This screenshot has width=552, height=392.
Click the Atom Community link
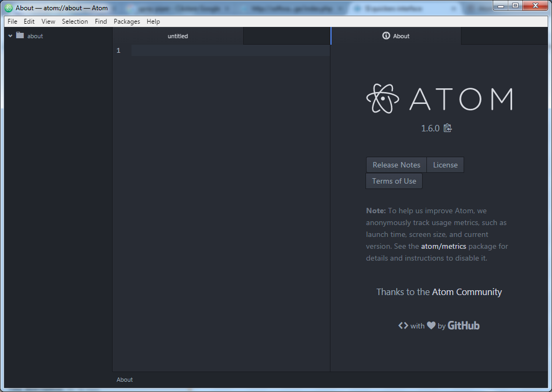[467, 291]
